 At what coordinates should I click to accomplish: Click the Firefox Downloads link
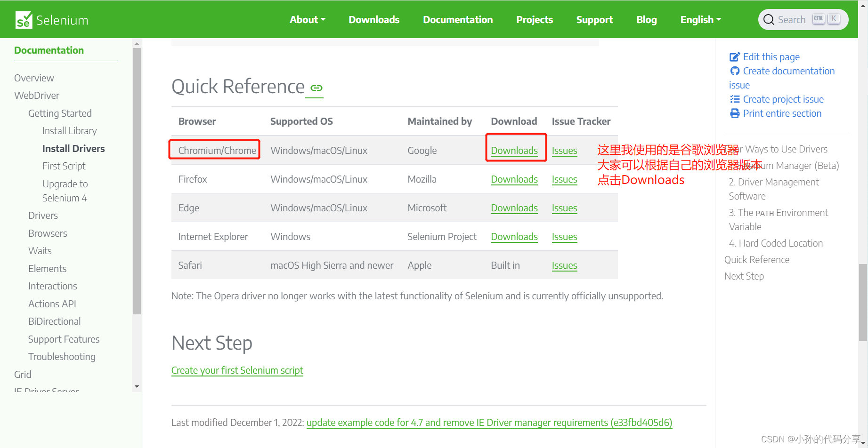coord(514,179)
